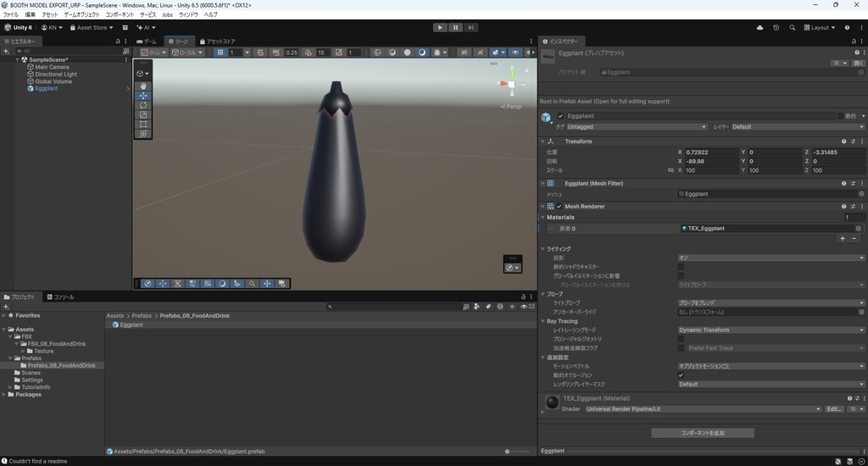Select the Scale tool
868x466 pixels.
click(x=142, y=114)
